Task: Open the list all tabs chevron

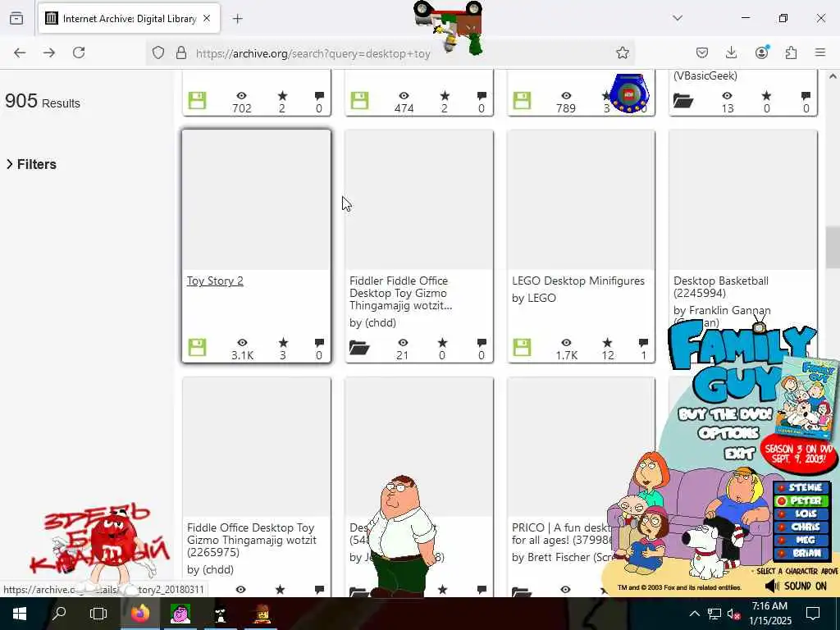Action: [x=678, y=18]
